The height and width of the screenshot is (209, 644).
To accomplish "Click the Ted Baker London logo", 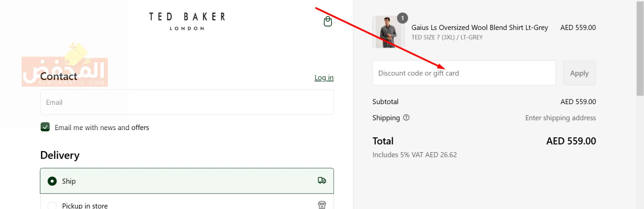I will [x=187, y=21].
